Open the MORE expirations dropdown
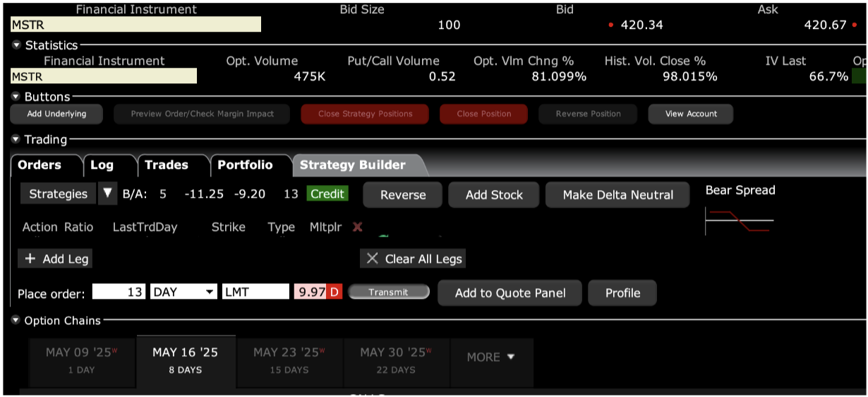This screenshot has height=397, width=868. click(x=491, y=357)
